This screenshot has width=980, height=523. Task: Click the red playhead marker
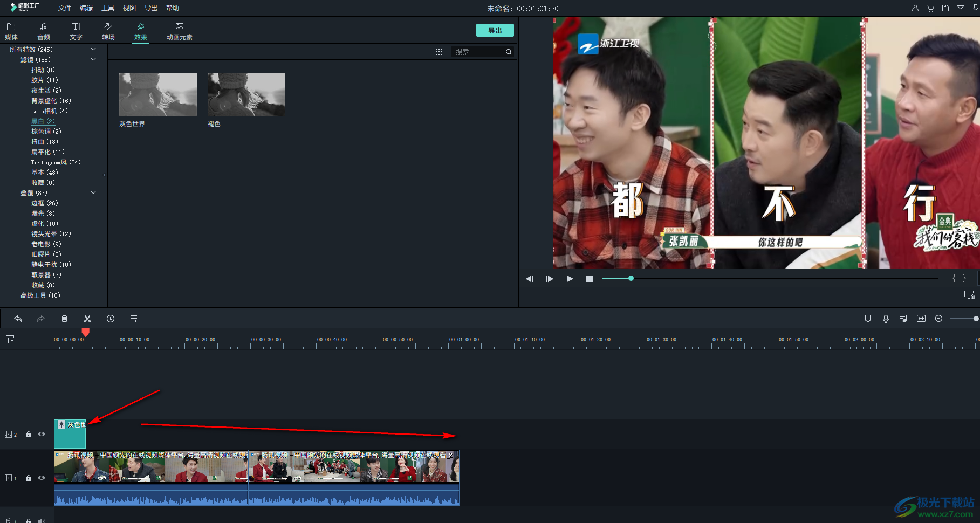[x=86, y=333]
